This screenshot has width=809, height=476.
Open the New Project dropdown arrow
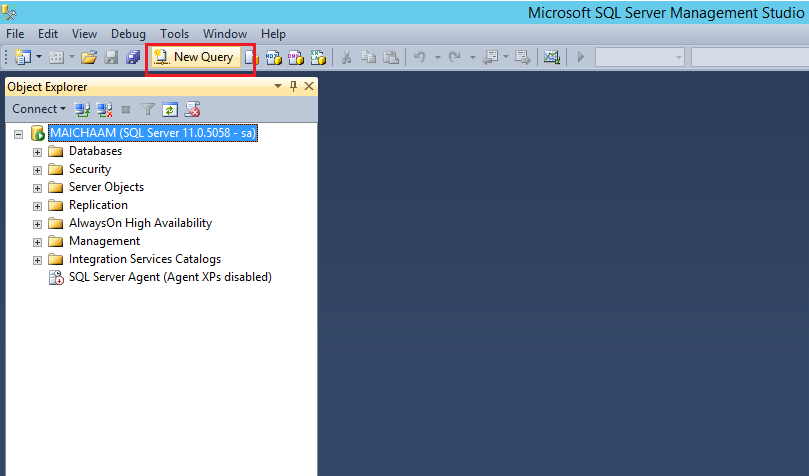pyautogui.click(x=39, y=57)
